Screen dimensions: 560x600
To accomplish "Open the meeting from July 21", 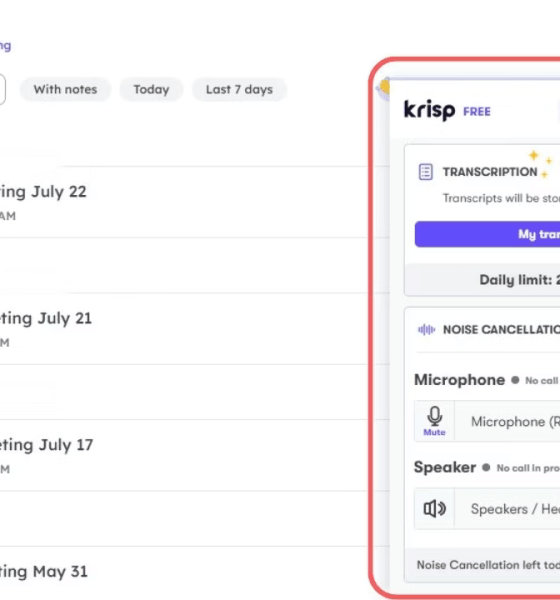I will 184,329.
